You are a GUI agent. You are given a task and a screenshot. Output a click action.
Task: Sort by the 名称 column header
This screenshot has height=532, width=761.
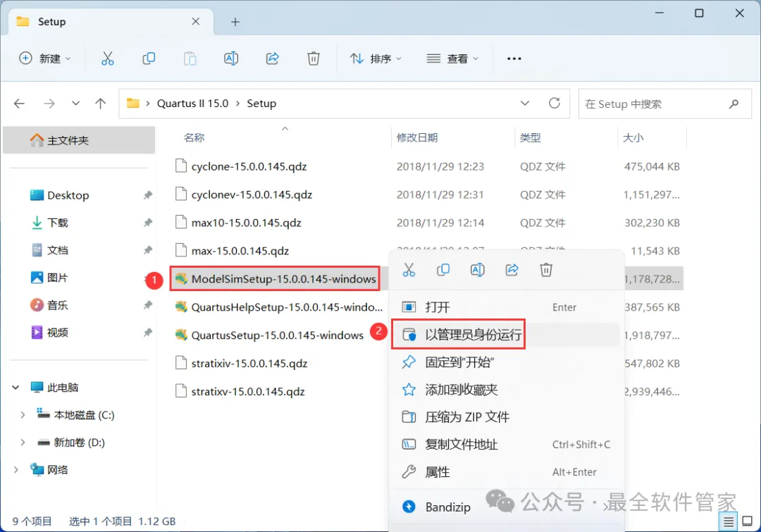click(x=194, y=138)
